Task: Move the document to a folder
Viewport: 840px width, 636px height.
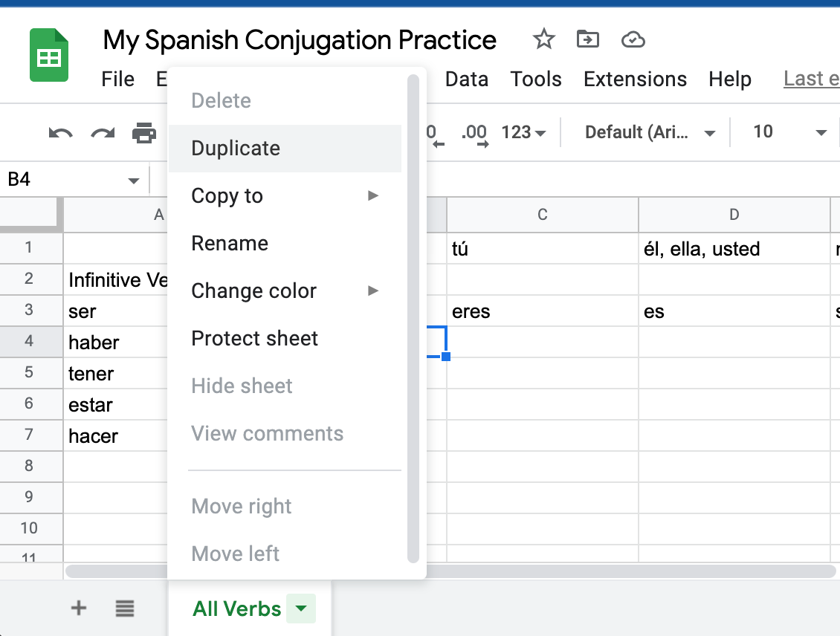Action: pyautogui.click(x=588, y=40)
